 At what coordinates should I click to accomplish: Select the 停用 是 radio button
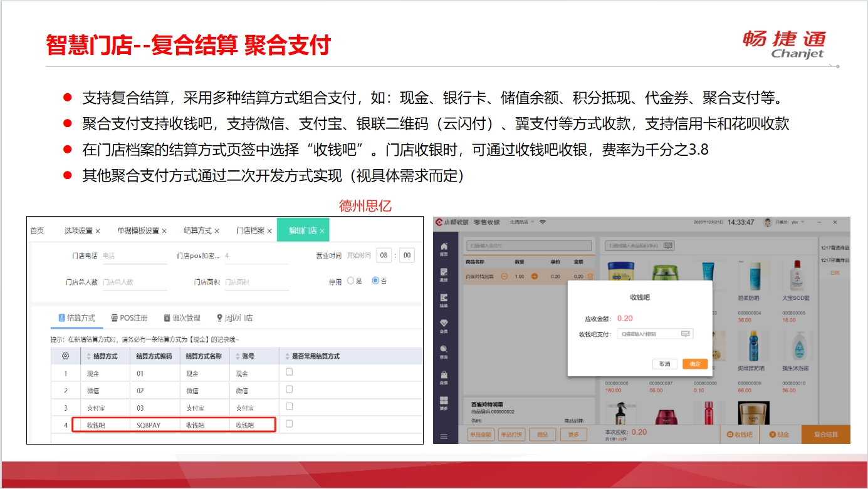coord(350,281)
